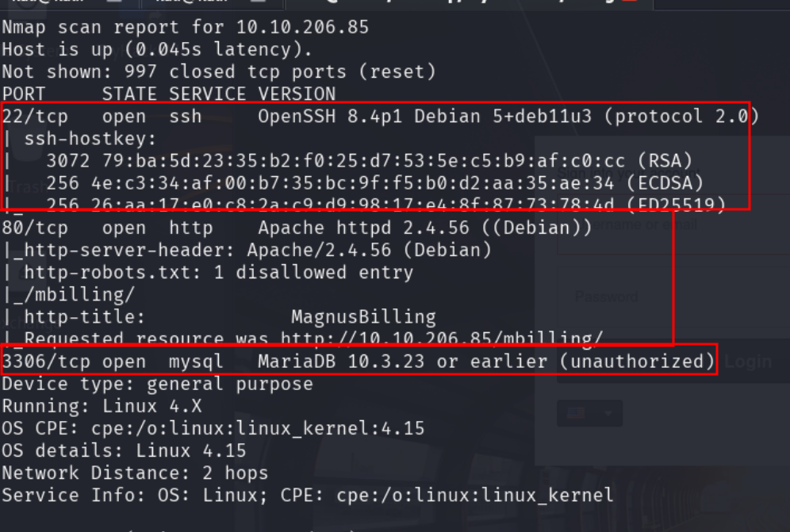
Task: Select the second terminal tab at top
Action: point(212,3)
